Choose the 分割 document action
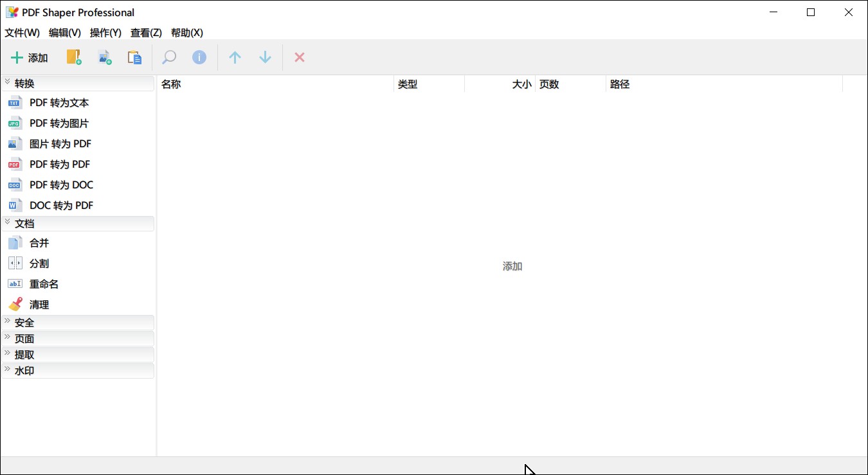 39,264
